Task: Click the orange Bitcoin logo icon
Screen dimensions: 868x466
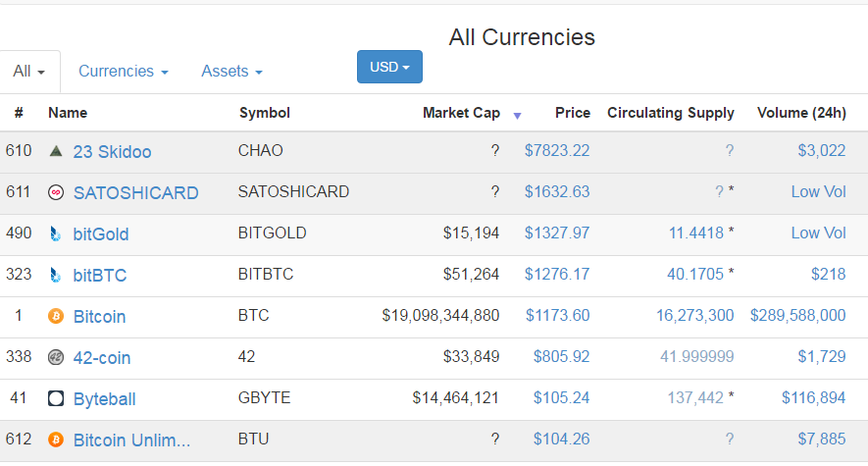Action: [56, 316]
